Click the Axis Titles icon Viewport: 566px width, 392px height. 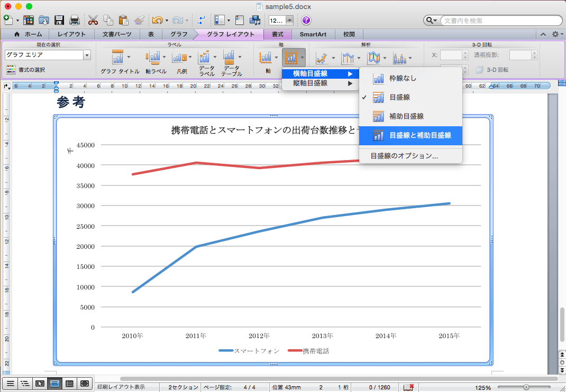(x=153, y=57)
